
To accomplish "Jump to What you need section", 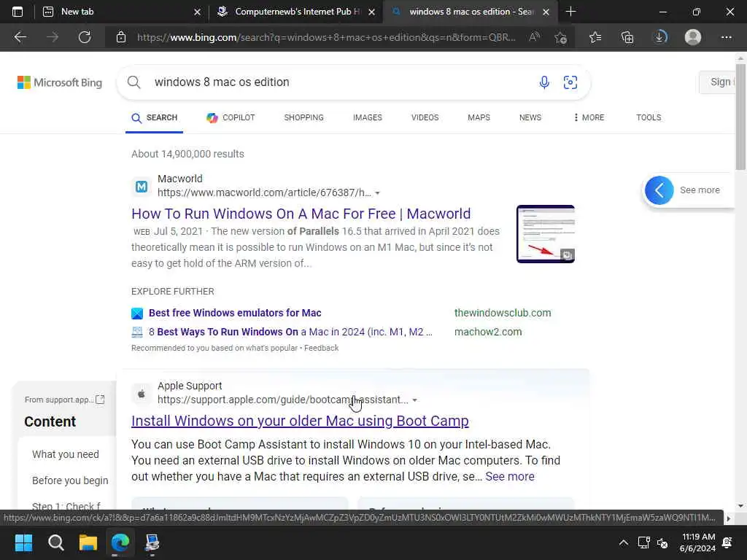I will pos(65,454).
